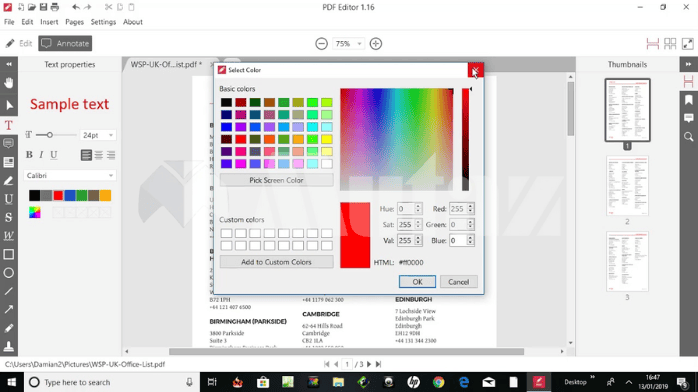The width and height of the screenshot is (698, 392).
Task: Click the first empty Custom colors slot
Action: pos(226,233)
